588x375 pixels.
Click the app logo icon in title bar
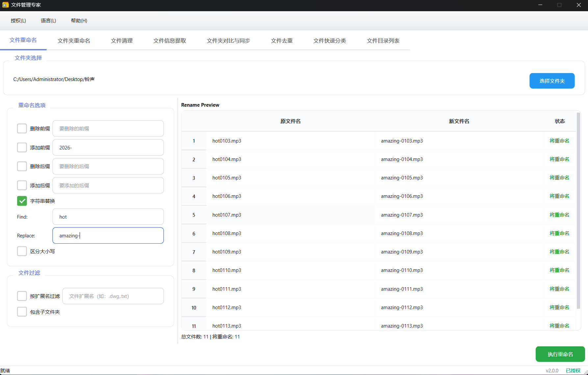pos(5,5)
